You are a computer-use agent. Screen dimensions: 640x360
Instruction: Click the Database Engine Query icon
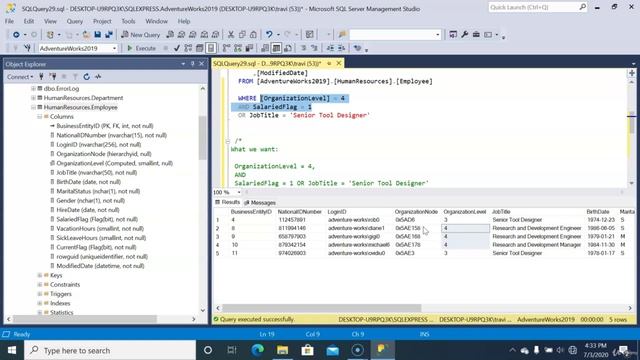[x=170, y=35]
